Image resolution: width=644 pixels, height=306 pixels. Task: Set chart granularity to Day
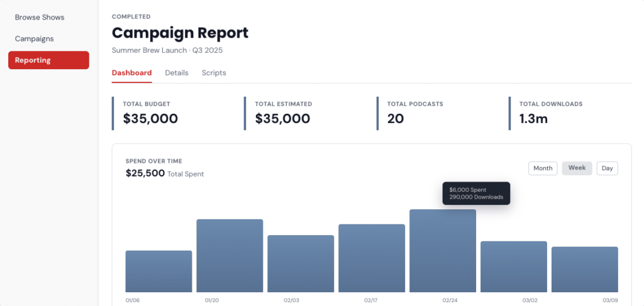click(x=607, y=168)
